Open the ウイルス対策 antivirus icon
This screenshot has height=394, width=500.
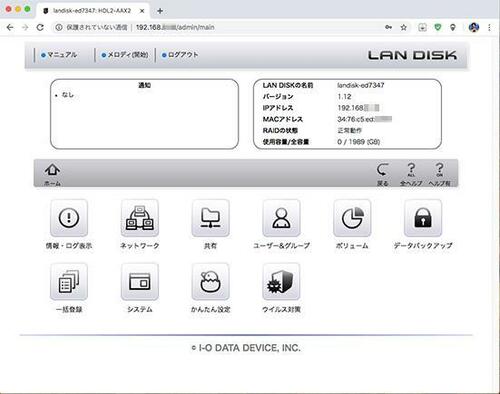281,282
